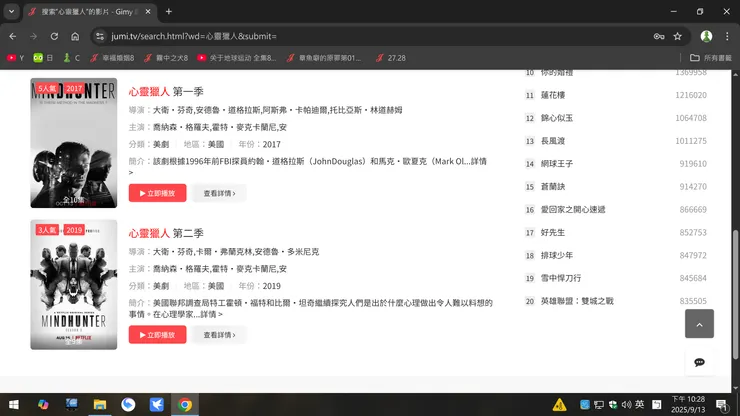Screen dimensions: 740x416
Task: View details 查看詳情 for 第一季
Action: click(x=219, y=193)
